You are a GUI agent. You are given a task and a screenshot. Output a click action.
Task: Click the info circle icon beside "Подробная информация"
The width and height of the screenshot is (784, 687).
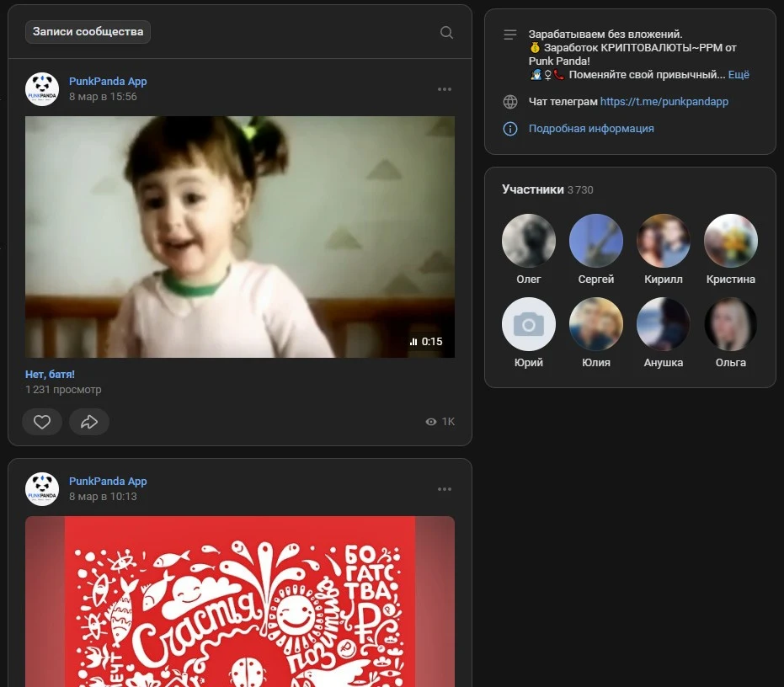(x=510, y=129)
